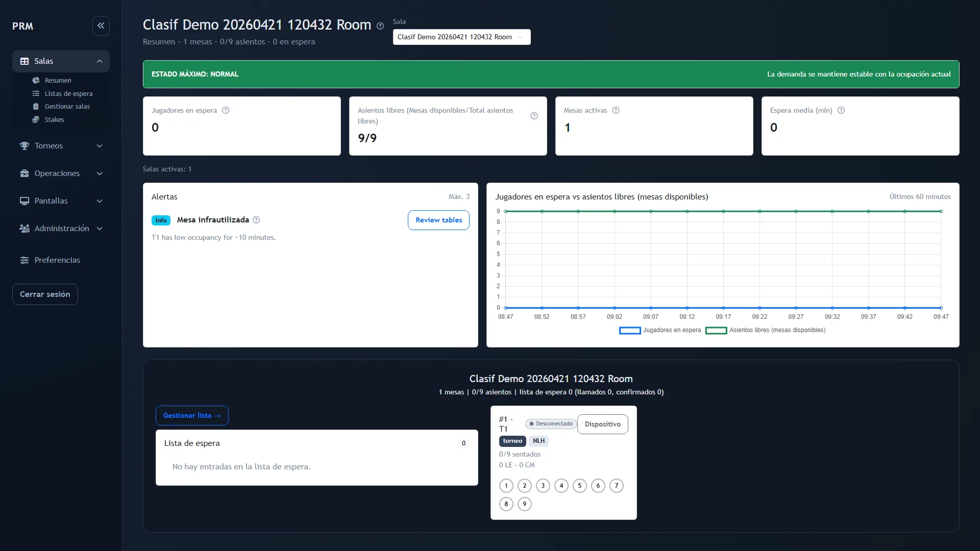Open help icon for Mesas activas

pyautogui.click(x=616, y=110)
